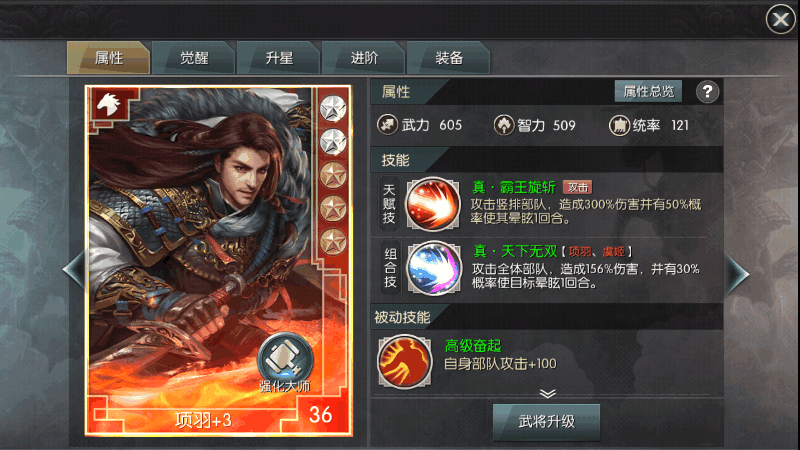Open the question mark help icon

707,92
